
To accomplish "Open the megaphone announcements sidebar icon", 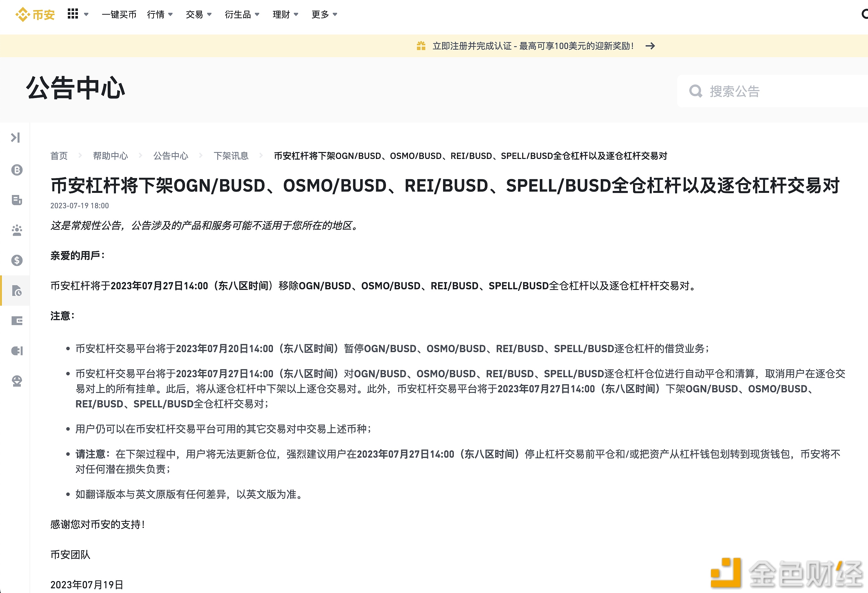I will click(x=17, y=351).
